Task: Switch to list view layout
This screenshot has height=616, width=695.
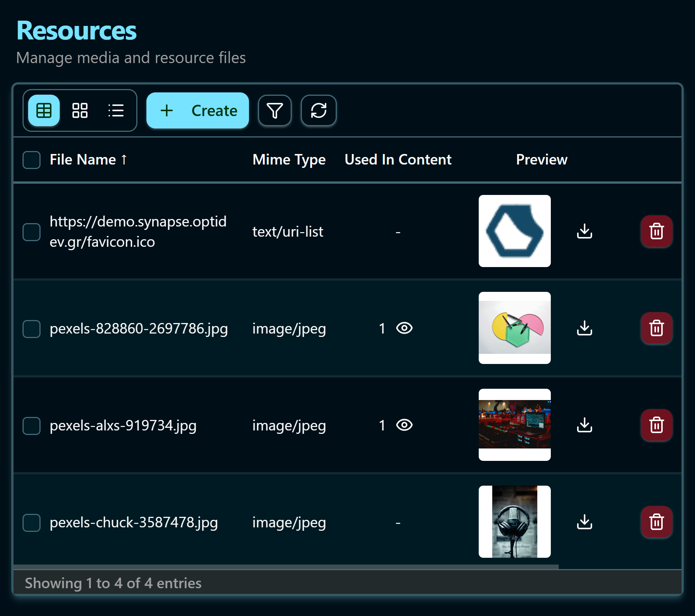Action: [116, 110]
